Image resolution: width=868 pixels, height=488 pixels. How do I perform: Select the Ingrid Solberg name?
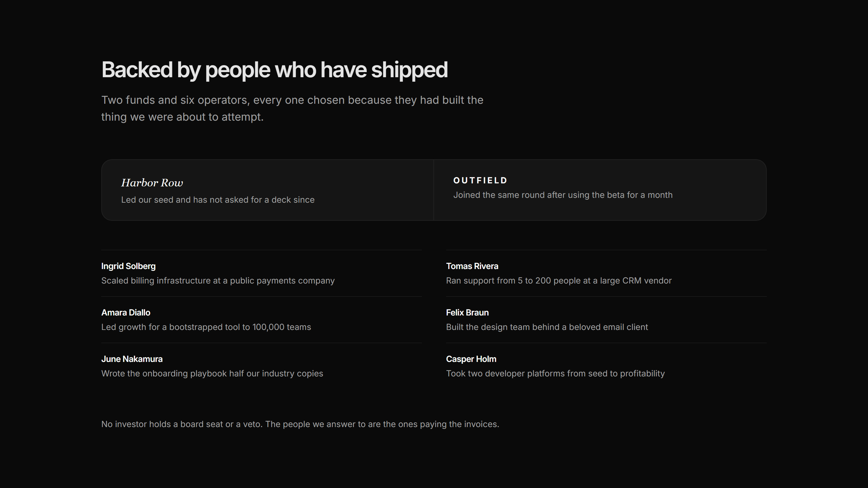(128, 266)
